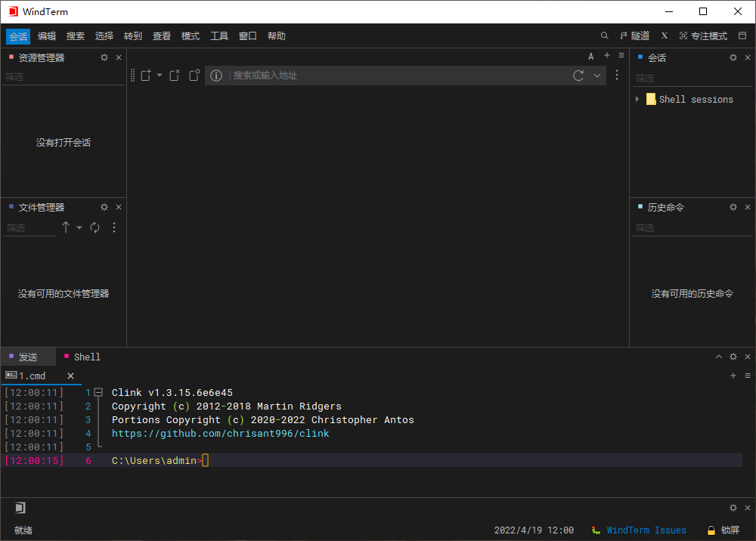
Task: Open the WindTerm Issues link
Action: click(646, 530)
